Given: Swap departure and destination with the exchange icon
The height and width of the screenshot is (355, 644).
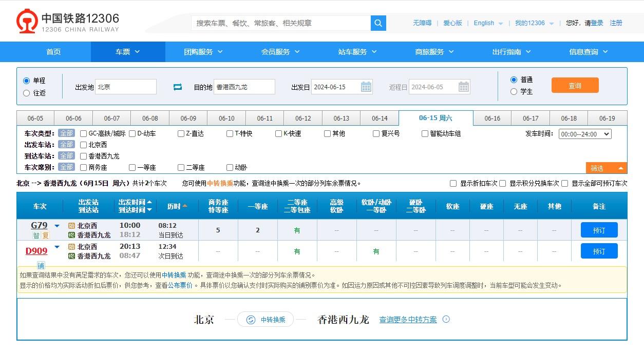Looking at the screenshot, I should [x=177, y=87].
